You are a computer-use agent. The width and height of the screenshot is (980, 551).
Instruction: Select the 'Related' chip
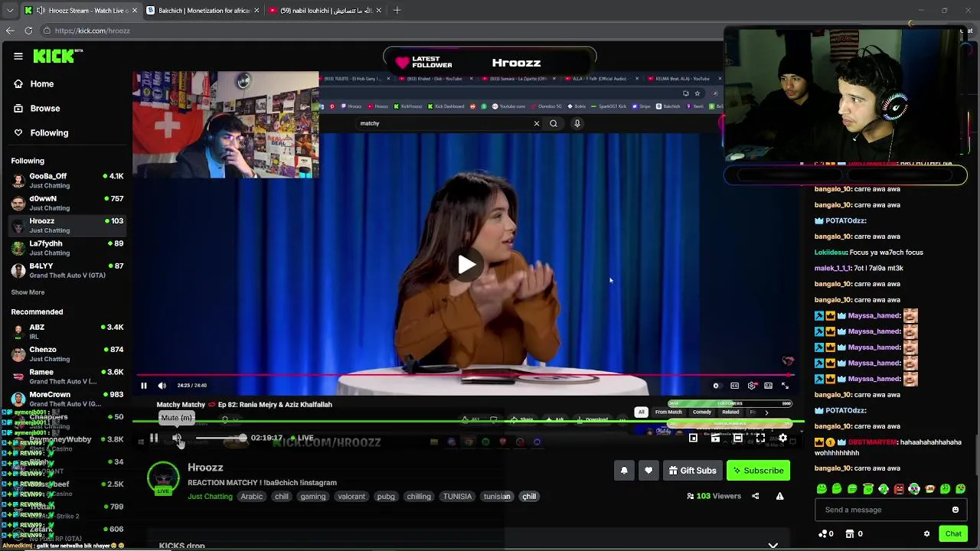pos(730,412)
